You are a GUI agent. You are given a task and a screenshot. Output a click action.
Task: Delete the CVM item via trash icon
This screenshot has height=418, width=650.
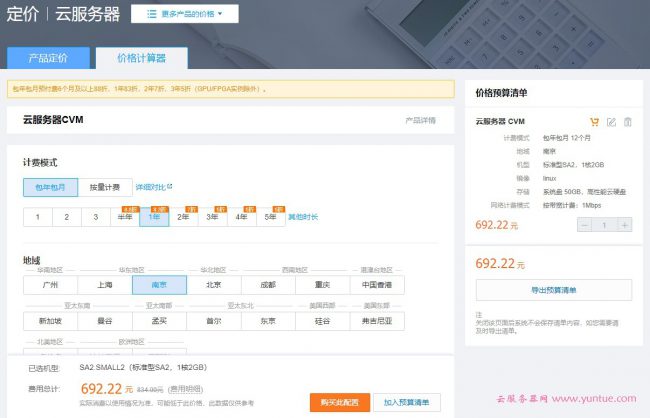[x=627, y=122]
